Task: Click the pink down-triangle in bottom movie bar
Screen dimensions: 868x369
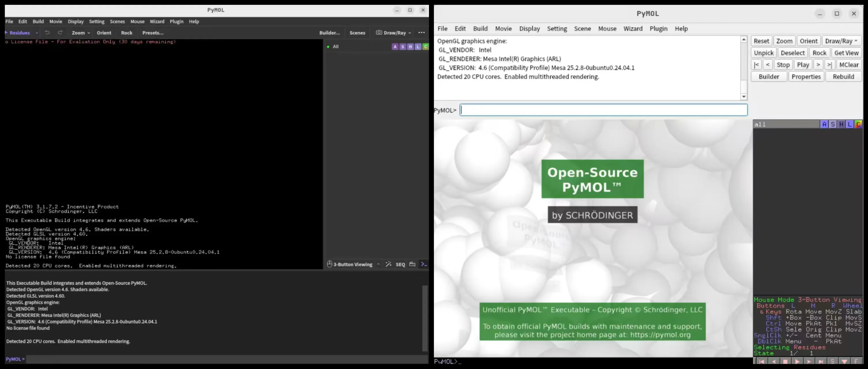Action: coord(844,361)
